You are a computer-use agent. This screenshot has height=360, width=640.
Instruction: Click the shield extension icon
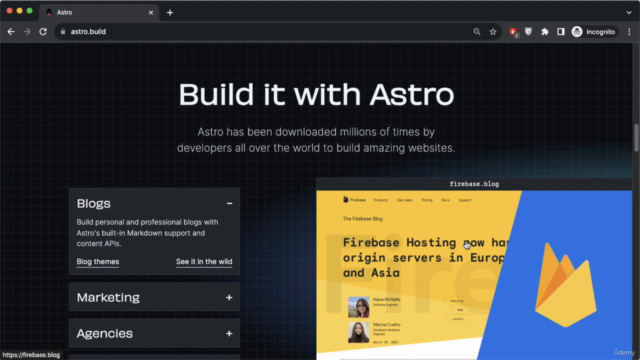[528, 31]
